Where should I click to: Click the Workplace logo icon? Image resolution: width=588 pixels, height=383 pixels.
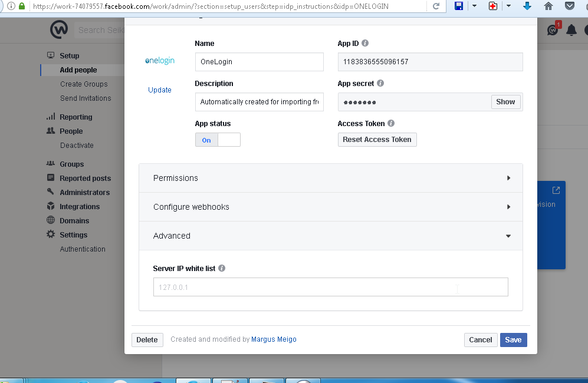pos(59,29)
